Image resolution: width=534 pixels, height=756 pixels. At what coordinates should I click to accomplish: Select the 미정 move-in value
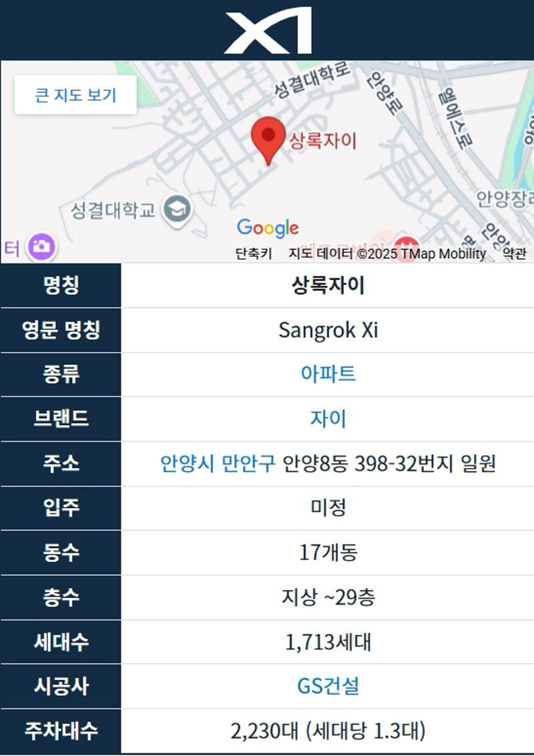tap(328, 507)
